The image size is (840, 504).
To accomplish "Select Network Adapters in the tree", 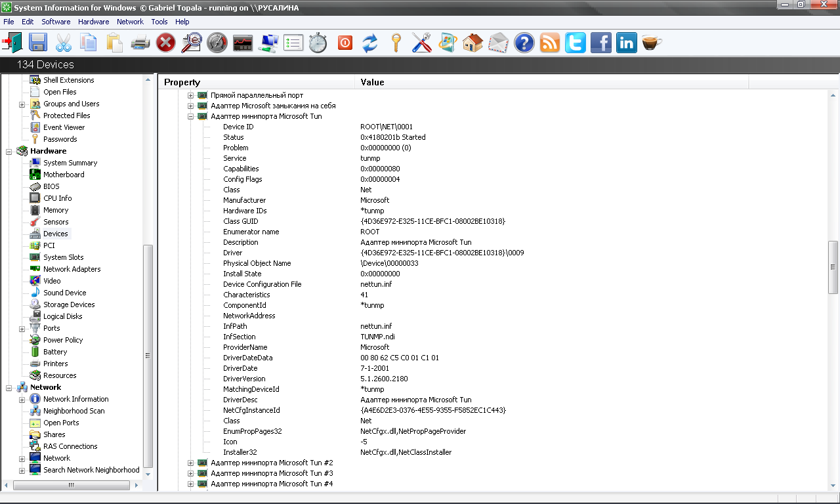I will pos(72,269).
